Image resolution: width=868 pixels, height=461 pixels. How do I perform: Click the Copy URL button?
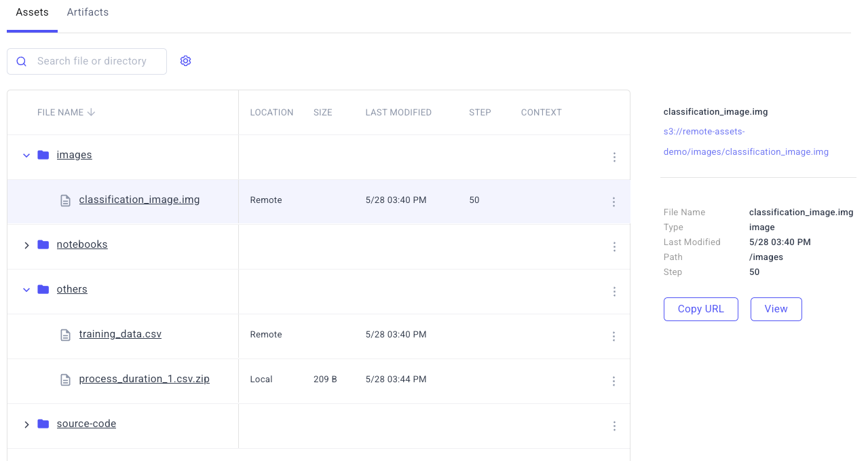click(700, 309)
